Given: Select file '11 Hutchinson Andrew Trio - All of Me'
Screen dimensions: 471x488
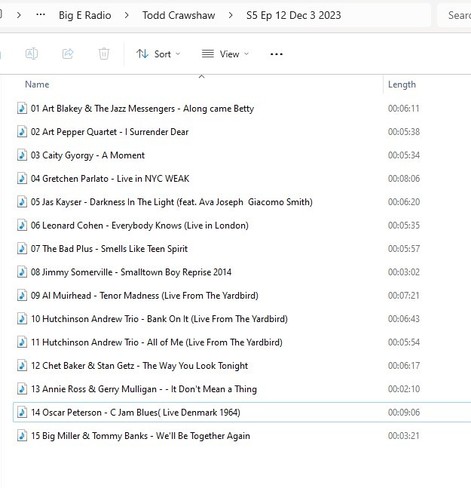Looking at the screenshot, I should (157, 342).
